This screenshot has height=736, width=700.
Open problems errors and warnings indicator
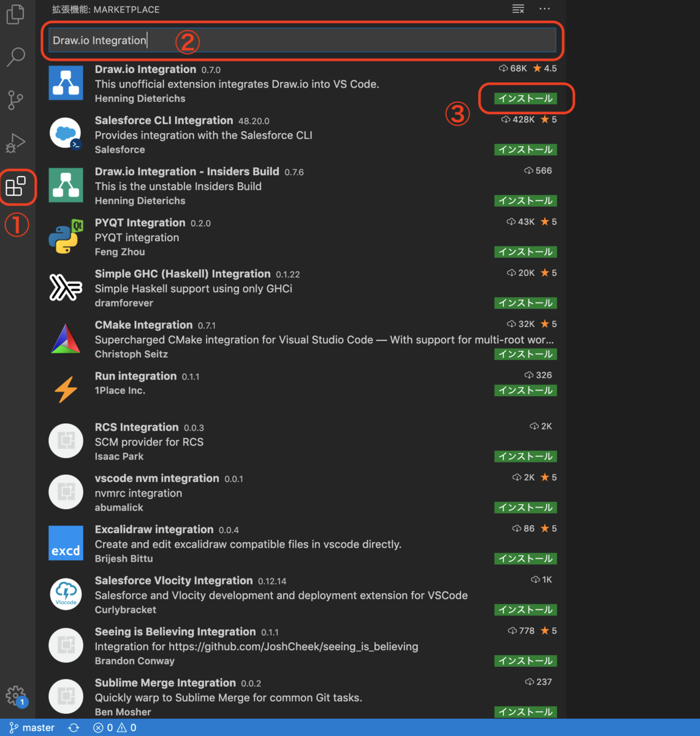[115, 727]
